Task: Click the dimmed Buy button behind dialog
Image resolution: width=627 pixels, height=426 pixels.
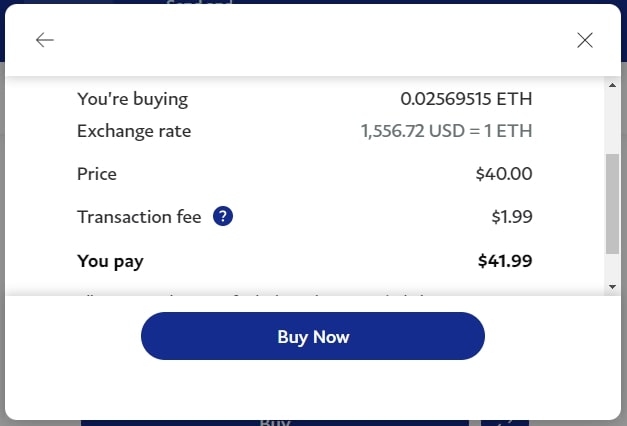Action: pyautogui.click(x=275, y=423)
